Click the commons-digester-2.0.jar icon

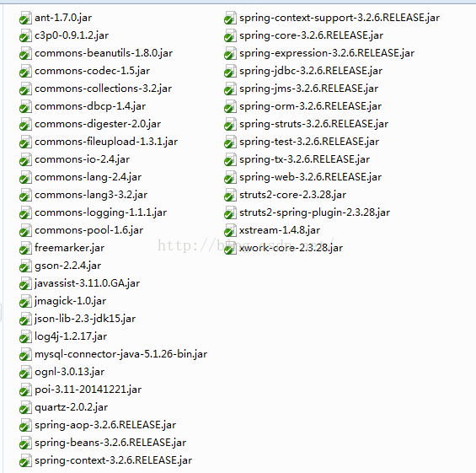25,124
